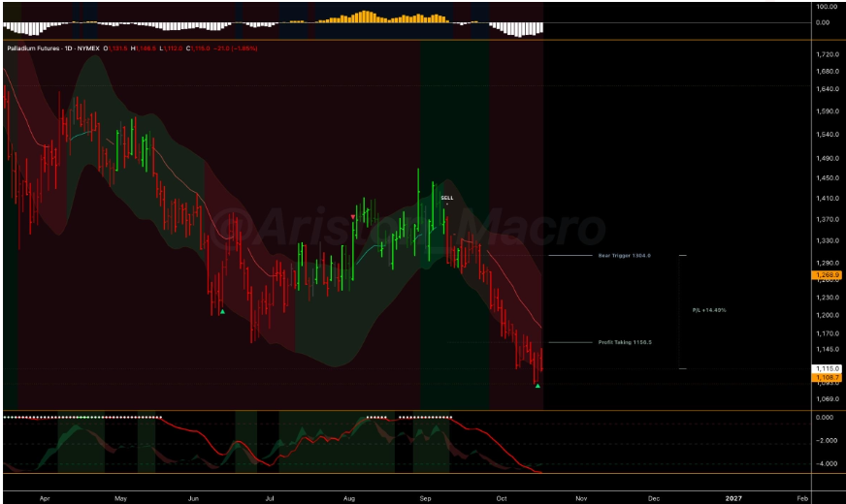The height and width of the screenshot is (504, 846).
Task: Click the −4.000 bottom oscillator scale label
Action: click(827, 463)
